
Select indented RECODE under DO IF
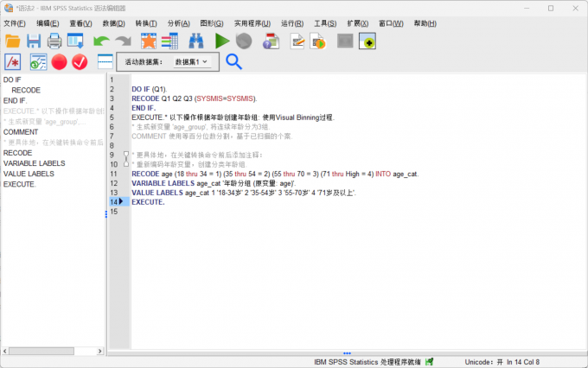[x=26, y=91]
